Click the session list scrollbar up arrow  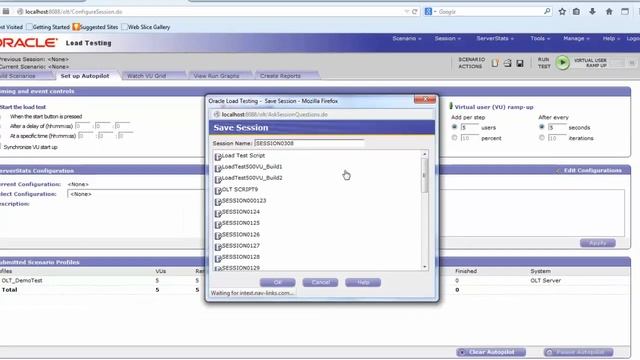click(424, 154)
